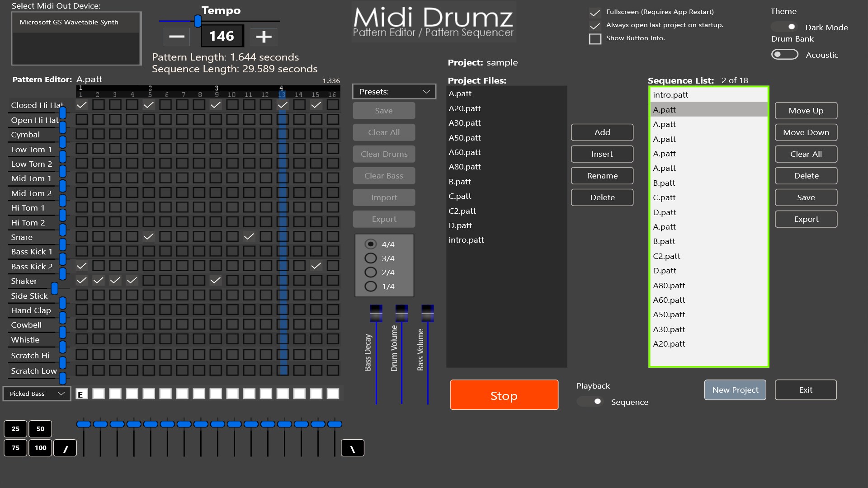Viewport: 868px width, 488px height.
Task: Click the forward slash velocity ramp button
Action: pos(65,448)
